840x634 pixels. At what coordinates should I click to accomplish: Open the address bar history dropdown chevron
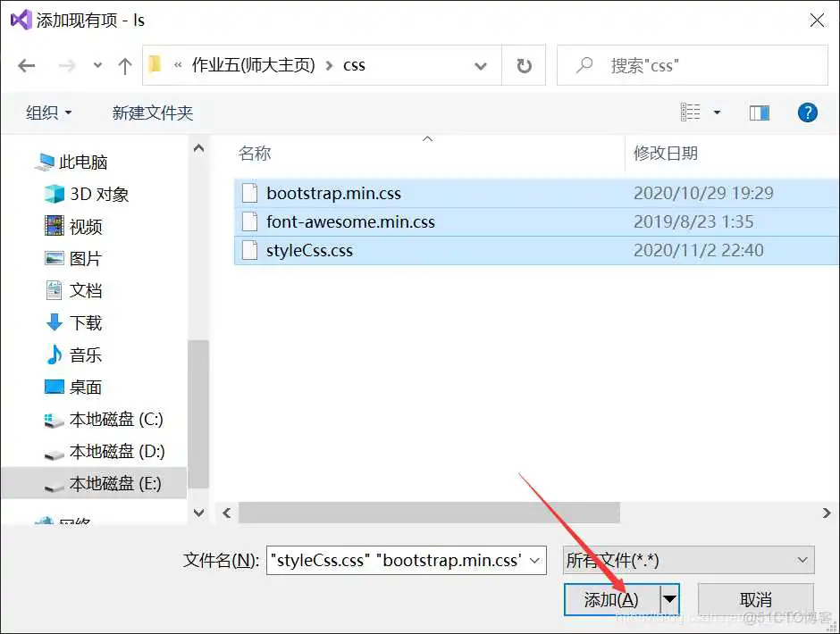[481, 64]
